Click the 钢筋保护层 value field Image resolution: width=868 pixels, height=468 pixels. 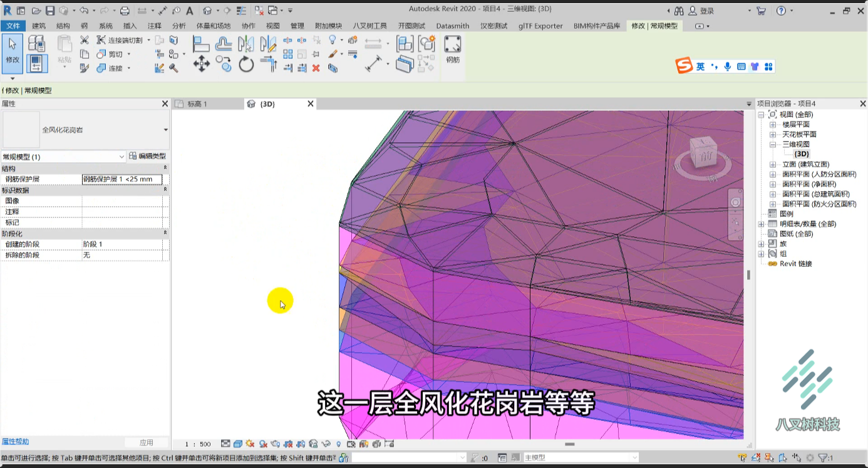coord(122,179)
